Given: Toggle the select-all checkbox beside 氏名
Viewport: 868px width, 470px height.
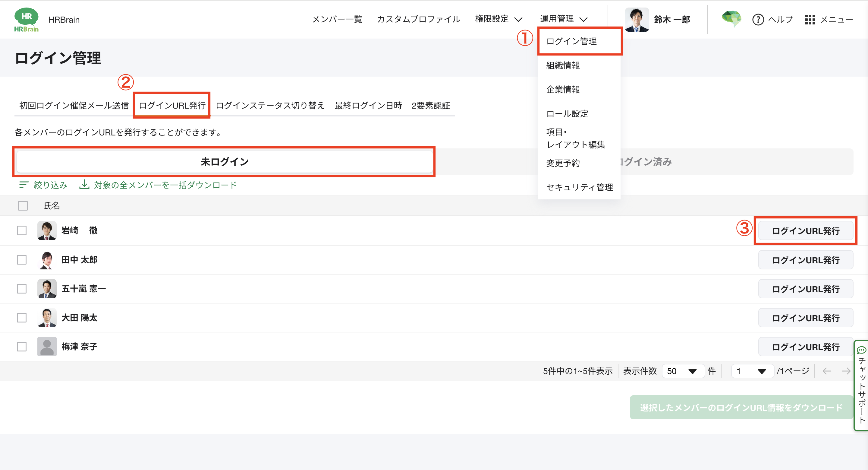Looking at the screenshot, I should (x=23, y=206).
